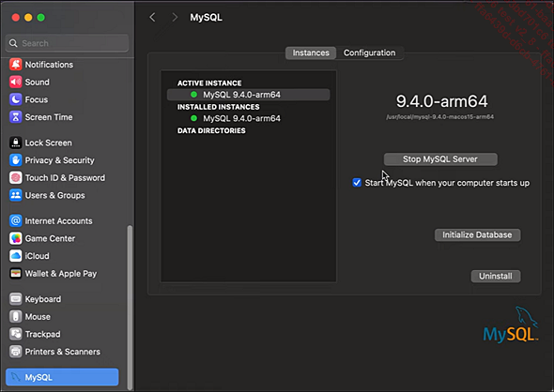Click the sidebar vertical scrollbar
Image resolution: width=554 pixels, height=392 pixels.
pyautogui.click(x=130, y=307)
